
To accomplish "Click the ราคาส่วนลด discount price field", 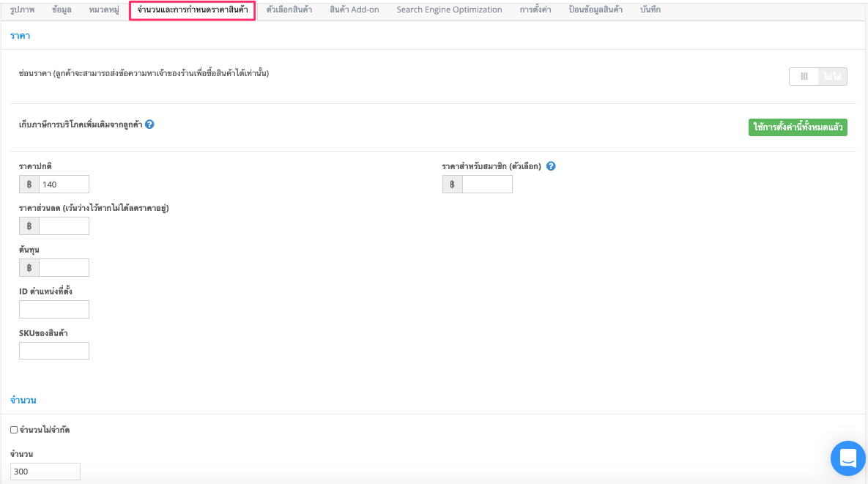I will [64, 226].
